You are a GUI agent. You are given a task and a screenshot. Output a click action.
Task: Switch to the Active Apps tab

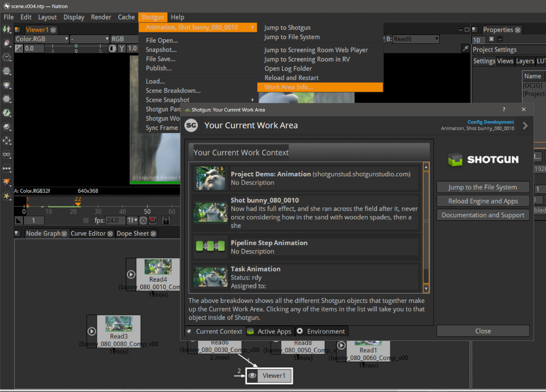[270, 331]
